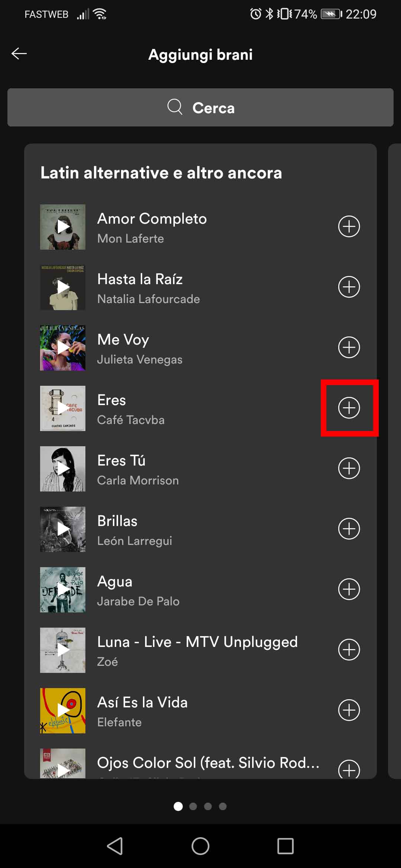Add Eres by Café Tacvba
The height and width of the screenshot is (868, 401).
click(349, 408)
